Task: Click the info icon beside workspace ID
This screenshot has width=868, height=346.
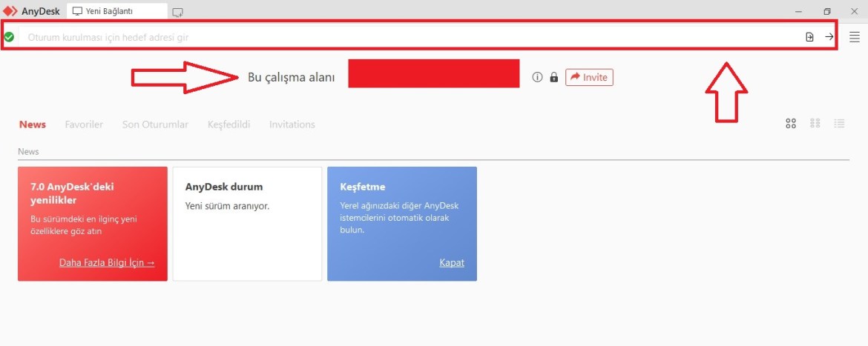Action: (x=537, y=77)
